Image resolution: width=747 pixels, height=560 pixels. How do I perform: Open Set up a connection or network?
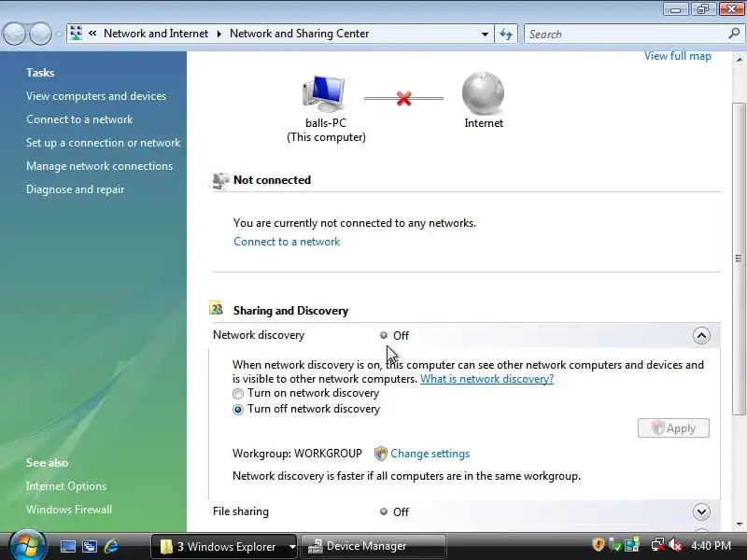(x=104, y=143)
